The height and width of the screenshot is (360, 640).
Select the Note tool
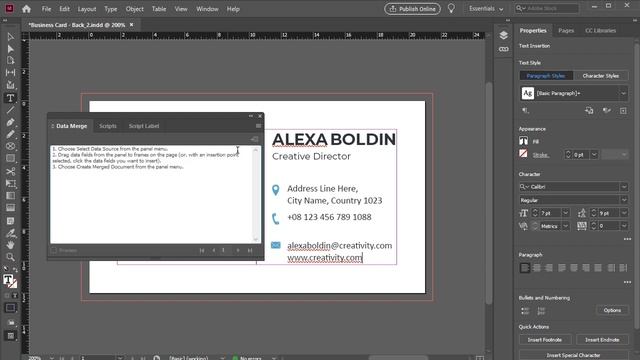[11, 221]
